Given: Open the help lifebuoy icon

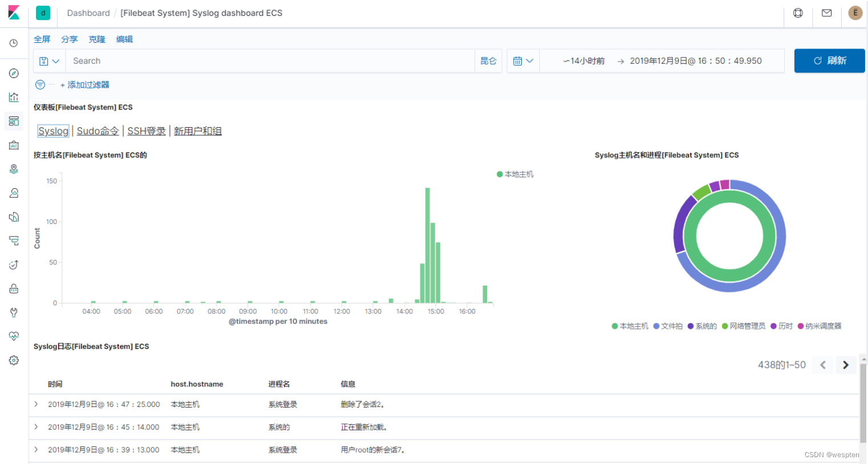Looking at the screenshot, I should [x=798, y=13].
